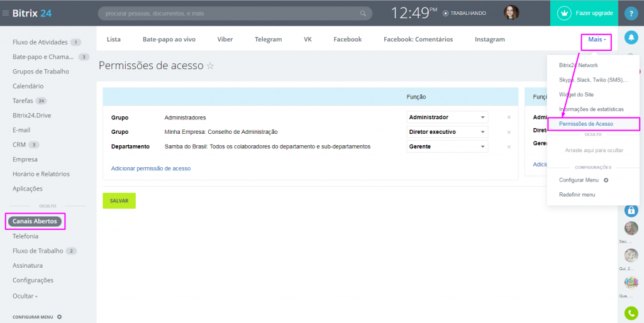The width and height of the screenshot is (644, 323).
Task: Open the hamburger menu beside Bitrix 24 logo
Action: (x=5, y=13)
